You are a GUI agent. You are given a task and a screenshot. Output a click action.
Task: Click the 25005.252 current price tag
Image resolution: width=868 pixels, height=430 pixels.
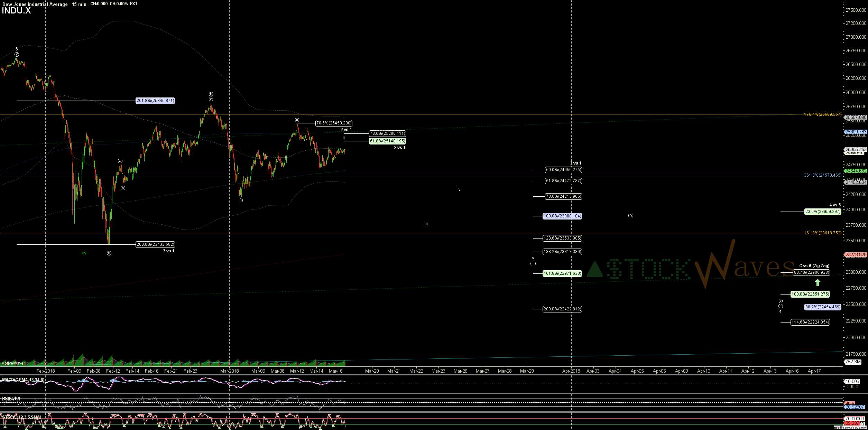pyautogui.click(x=856, y=149)
